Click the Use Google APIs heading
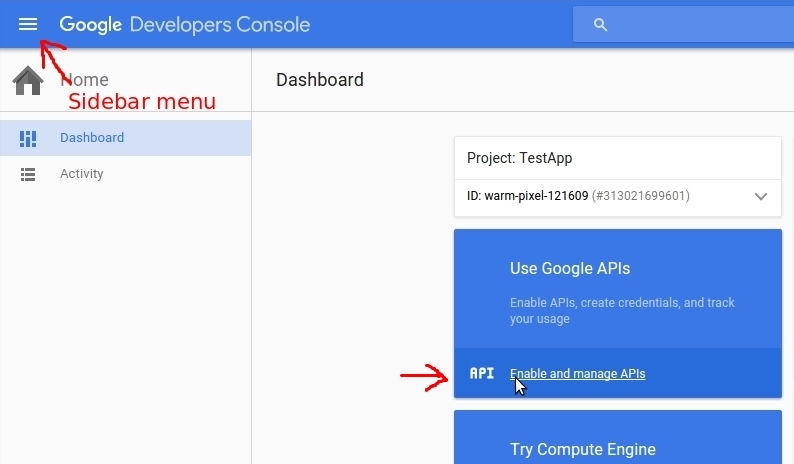Viewport: 794px width, 464px height. (x=570, y=268)
